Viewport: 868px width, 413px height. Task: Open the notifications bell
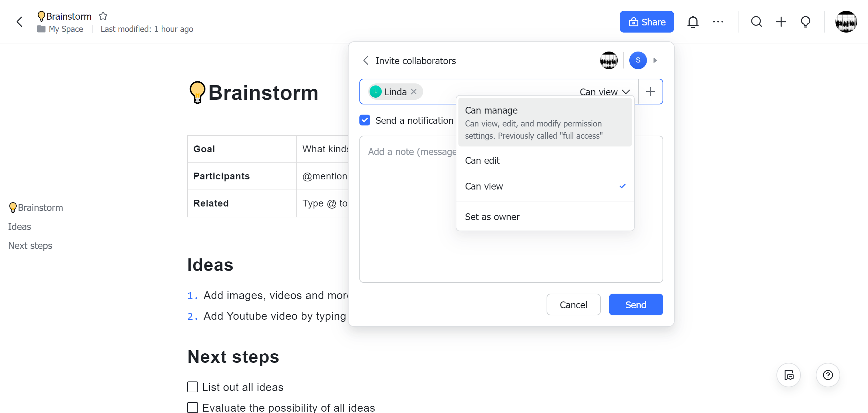click(x=693, y=21)
